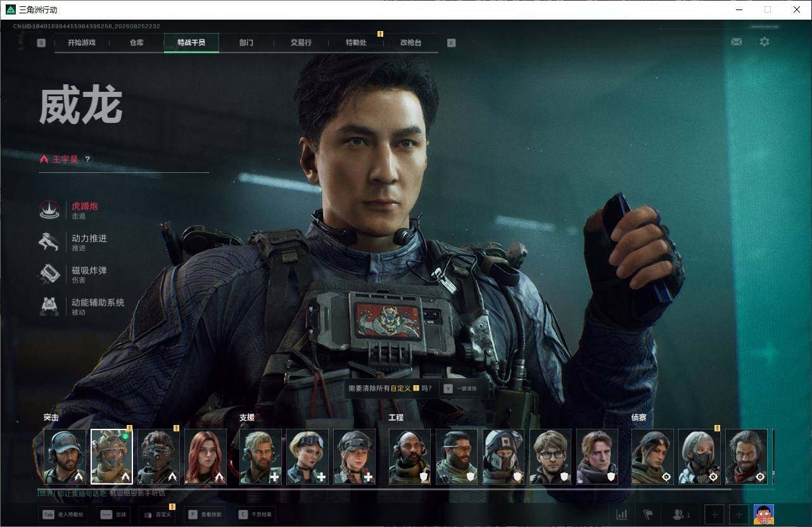Screen dimensions: 812x527
Task: Select the fifth 工程 operator portrait
Action: click(x=597, y=457)
